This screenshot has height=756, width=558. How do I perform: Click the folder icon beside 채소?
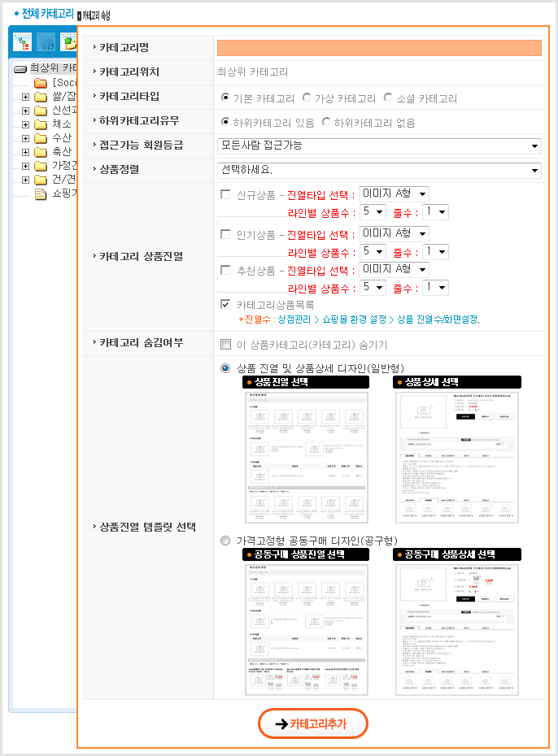coord(41,124)
